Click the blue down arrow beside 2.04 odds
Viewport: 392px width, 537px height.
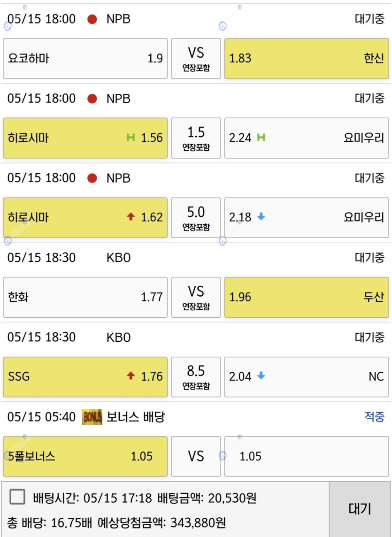(x=261, y=376)
